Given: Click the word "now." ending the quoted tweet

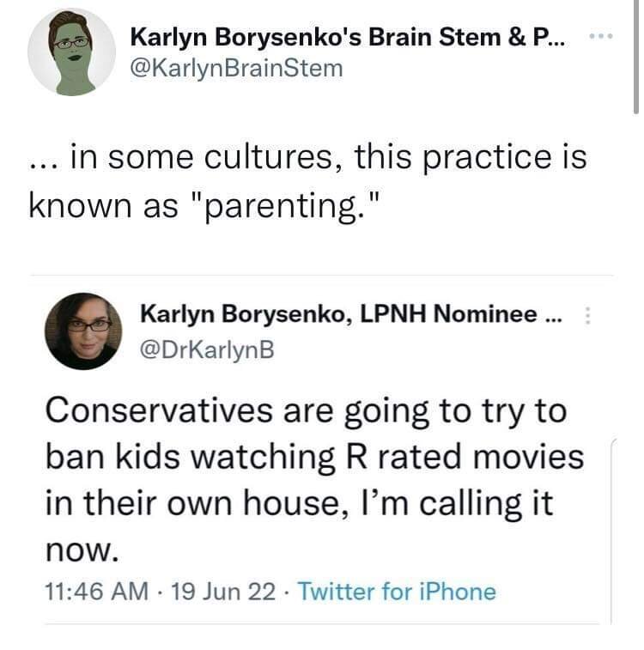Looking at the screenshot, I should [x=80, y=547].
